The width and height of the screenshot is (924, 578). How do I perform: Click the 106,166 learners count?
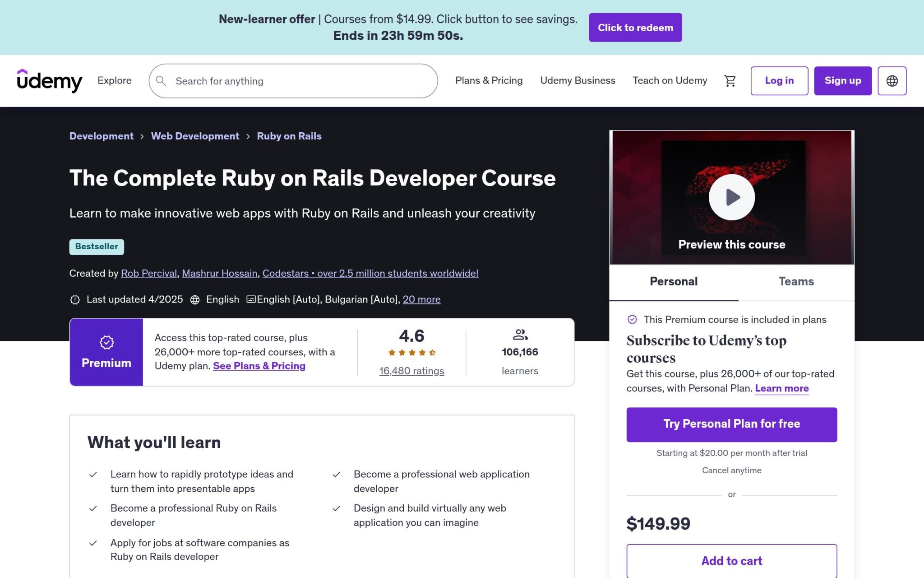[x=520, y=352]
